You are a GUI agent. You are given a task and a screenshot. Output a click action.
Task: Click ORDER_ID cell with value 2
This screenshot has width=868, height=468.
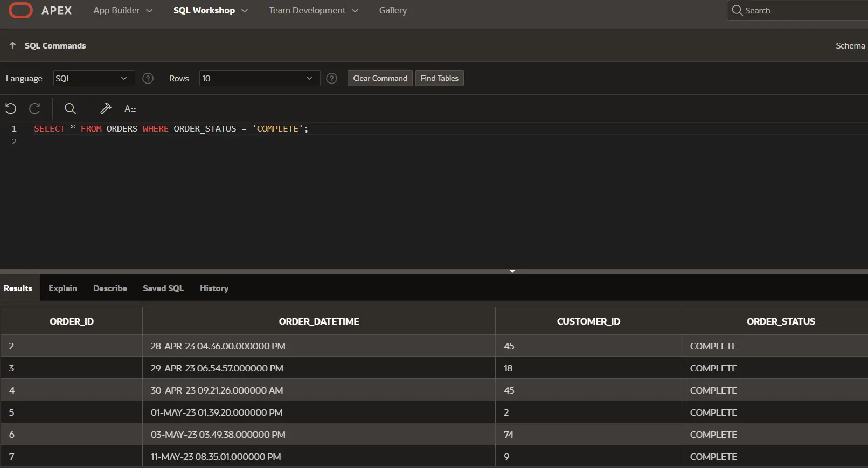(x=72, y=346)
